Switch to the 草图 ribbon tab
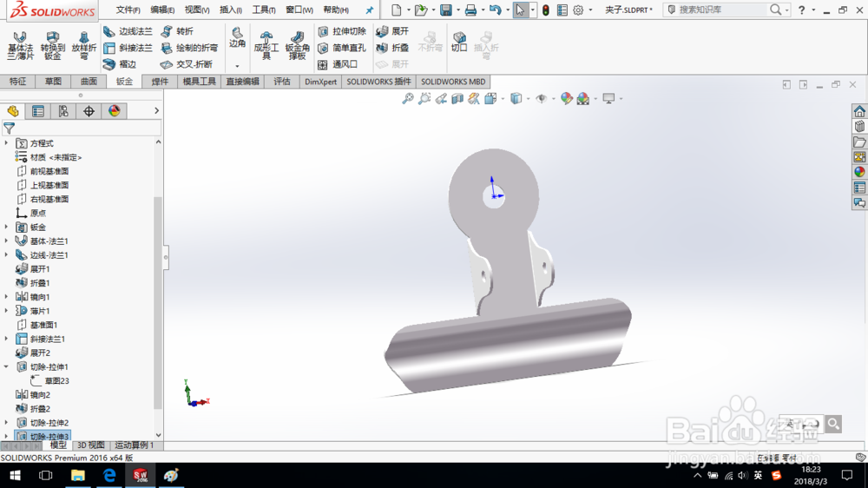The image size is (868, 488). tap(53, 82)
